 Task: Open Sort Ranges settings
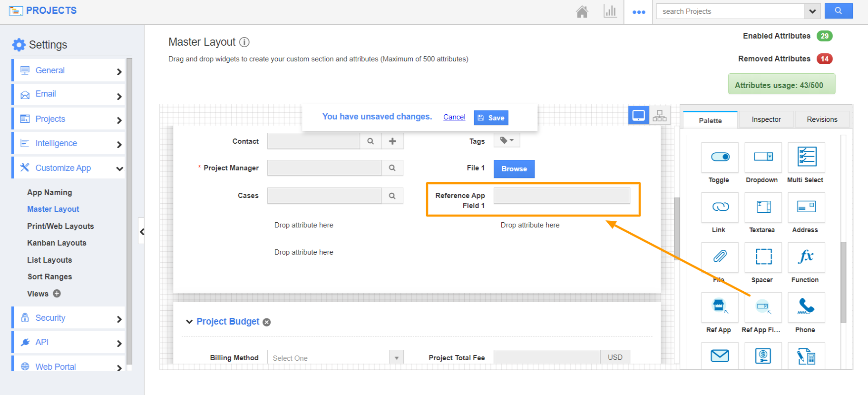point(49,276)
